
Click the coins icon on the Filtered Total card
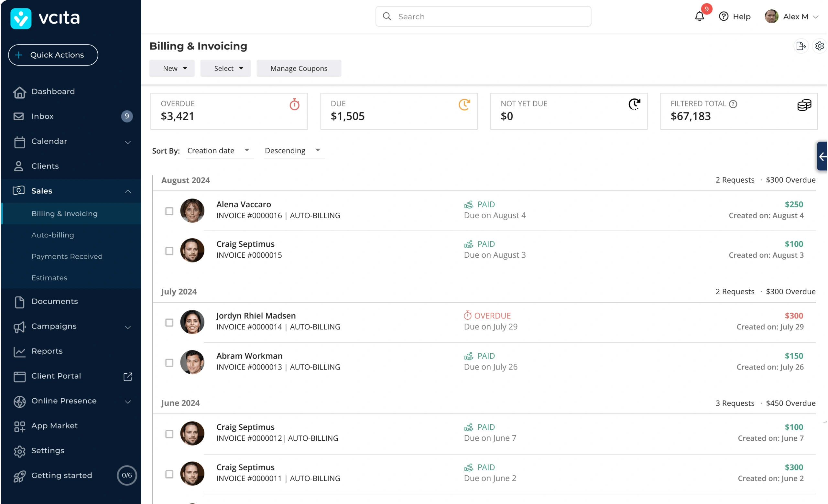click(804, 105)
